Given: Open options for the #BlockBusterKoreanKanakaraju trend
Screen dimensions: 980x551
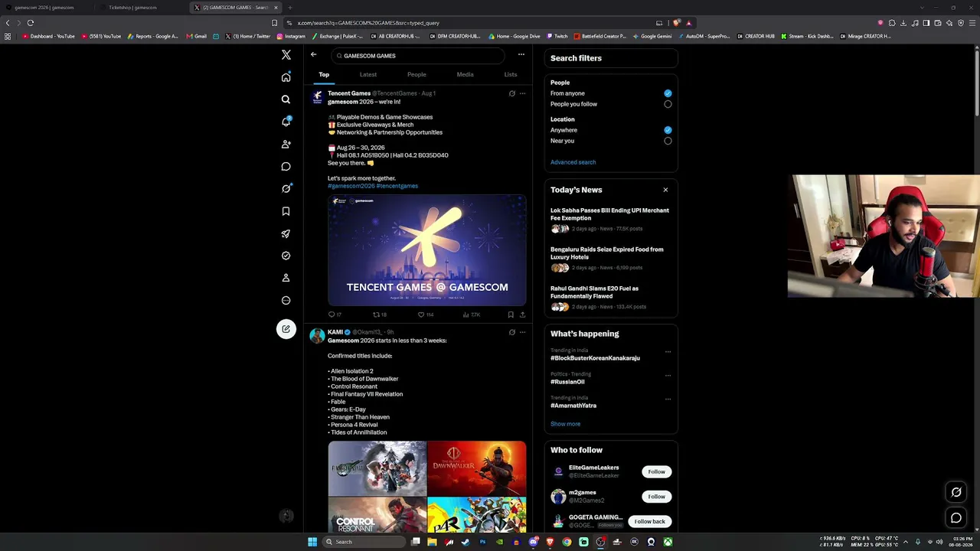Looking at the screenshot, I should coord(668,352).
